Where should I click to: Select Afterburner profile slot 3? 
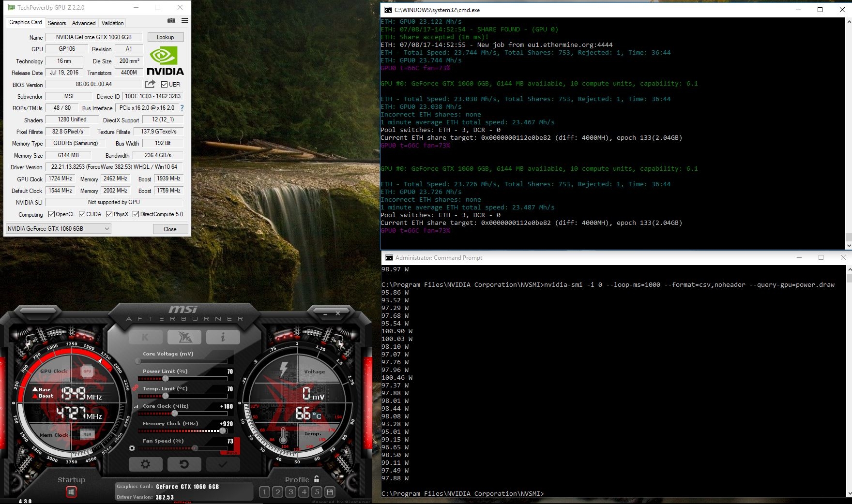[290, 492]
